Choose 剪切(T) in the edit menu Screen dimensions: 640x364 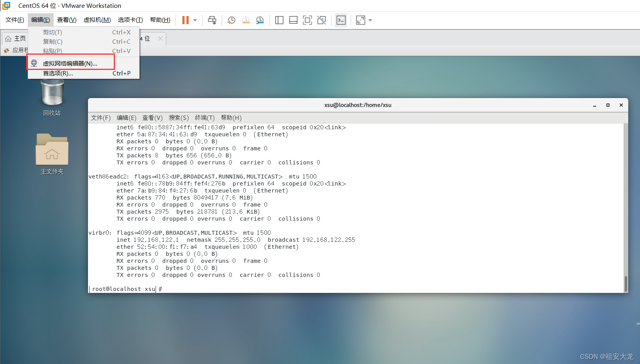click(x=84, y=32)
